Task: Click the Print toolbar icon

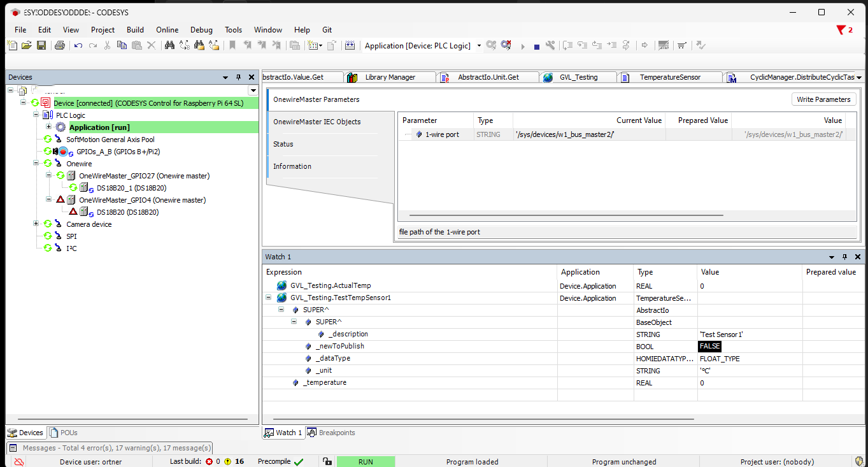Action: click(x=59, y=45)
